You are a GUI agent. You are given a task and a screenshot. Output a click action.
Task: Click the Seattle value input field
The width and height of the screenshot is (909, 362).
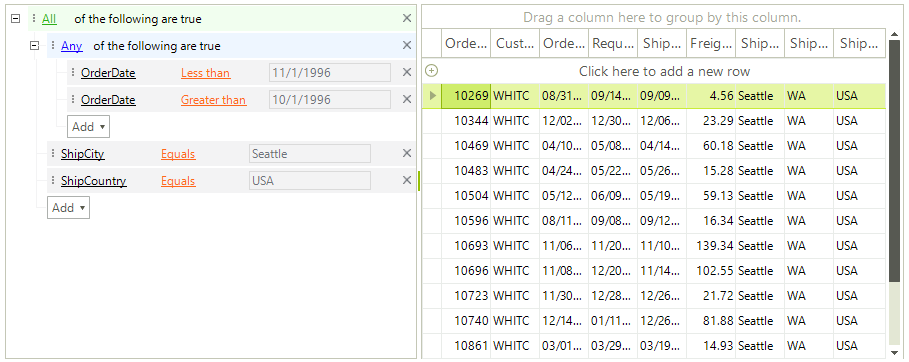[310, 154]
